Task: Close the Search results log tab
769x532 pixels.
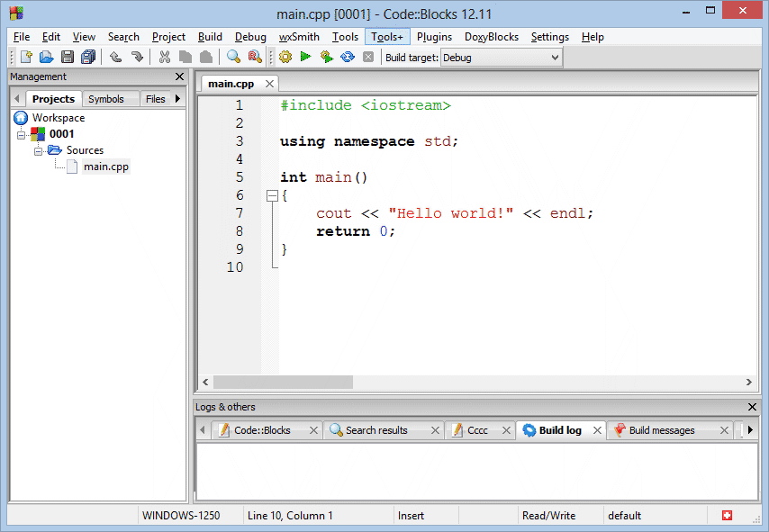Action: (x=435, y=430)
